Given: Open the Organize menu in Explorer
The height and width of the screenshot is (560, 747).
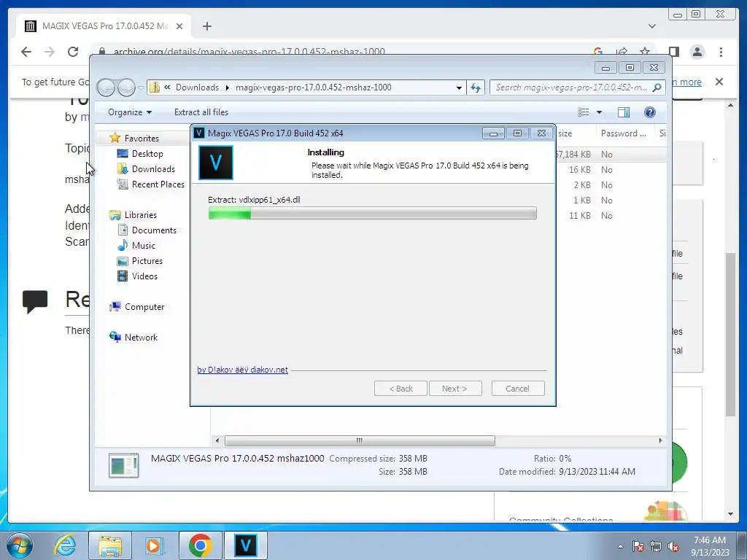Looking at the screenshot, I should coord(130,112).
